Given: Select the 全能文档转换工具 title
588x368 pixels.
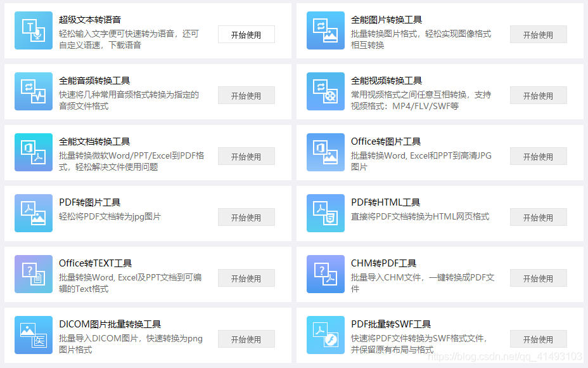Looking at the screenshot, I should click(x=94, y=141).
